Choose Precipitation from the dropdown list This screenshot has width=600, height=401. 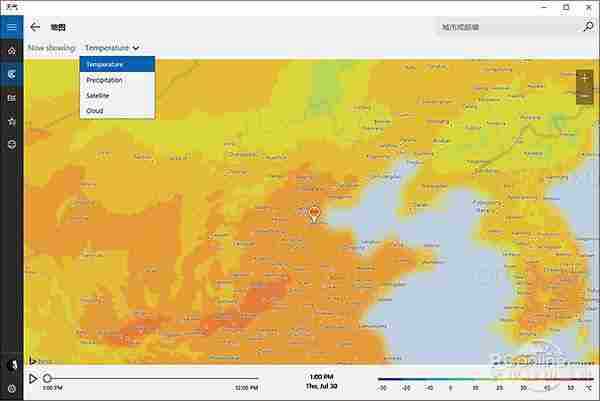pyautogui.click(x=117, y=80)
